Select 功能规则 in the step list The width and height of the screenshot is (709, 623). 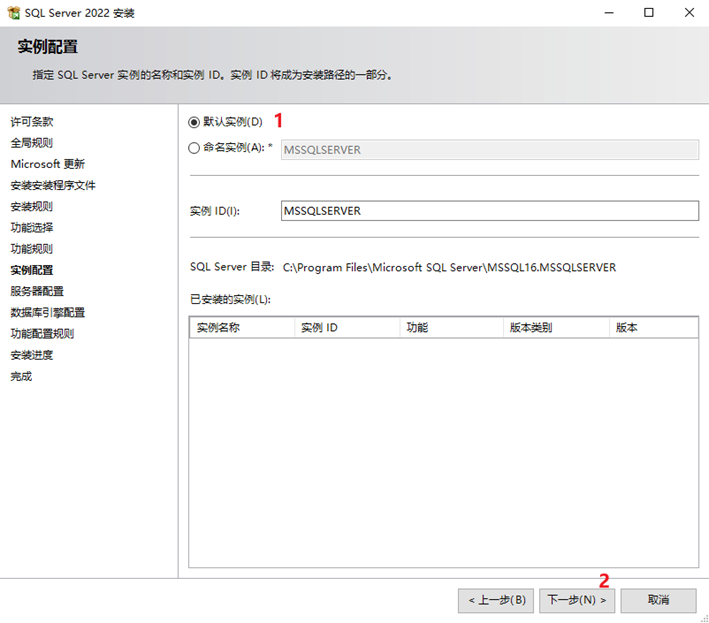coord(32,249)
